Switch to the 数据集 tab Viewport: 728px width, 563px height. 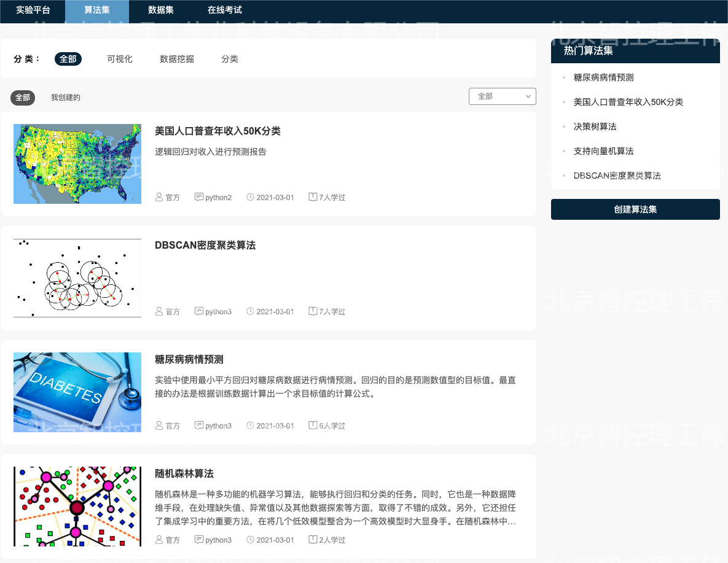pyautogui.click(x=161, y=10)
